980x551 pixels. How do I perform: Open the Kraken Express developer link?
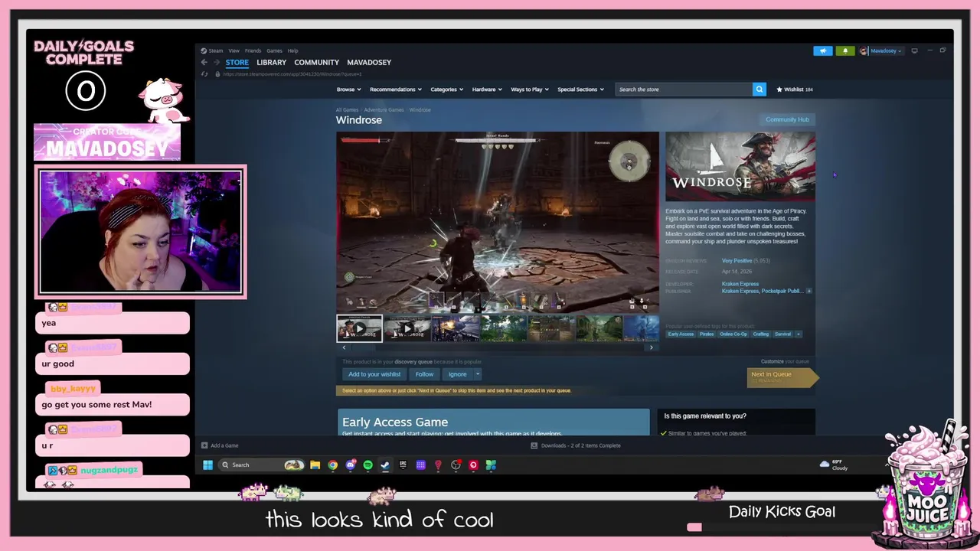pyautogui.click(x=740, y=284)
